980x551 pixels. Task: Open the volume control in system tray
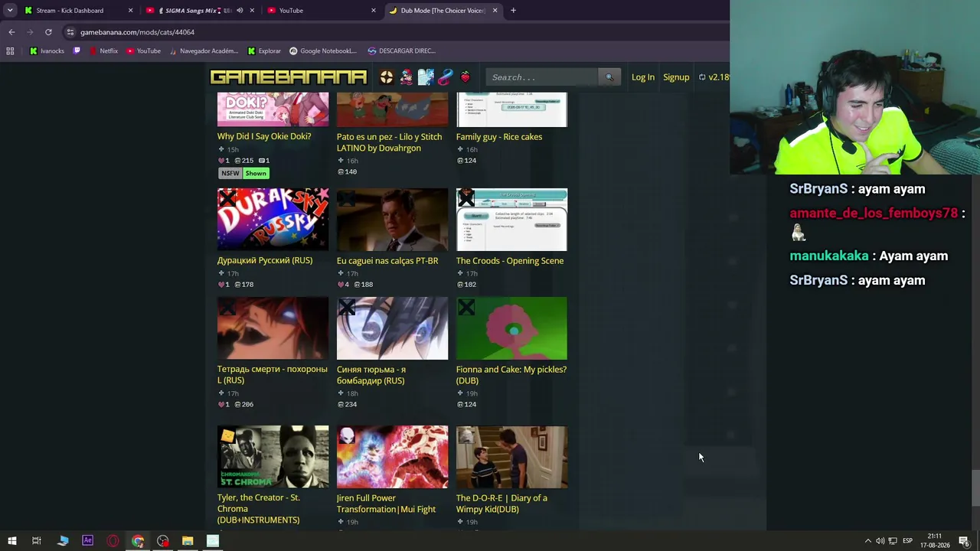pyautogui.click(x=880, y=541)
